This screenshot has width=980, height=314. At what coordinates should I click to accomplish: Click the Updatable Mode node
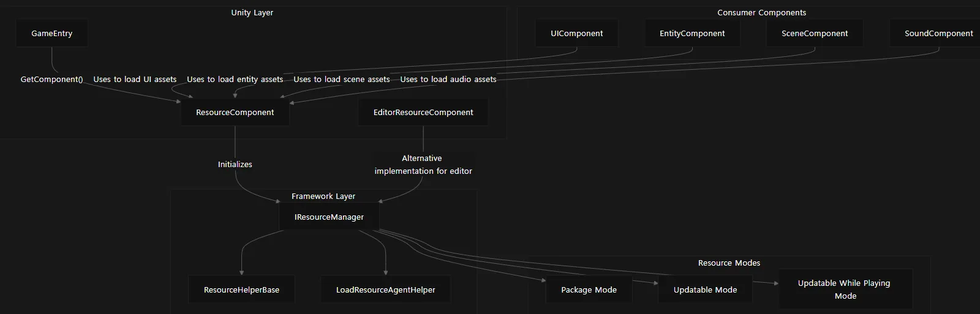(705, 290)
